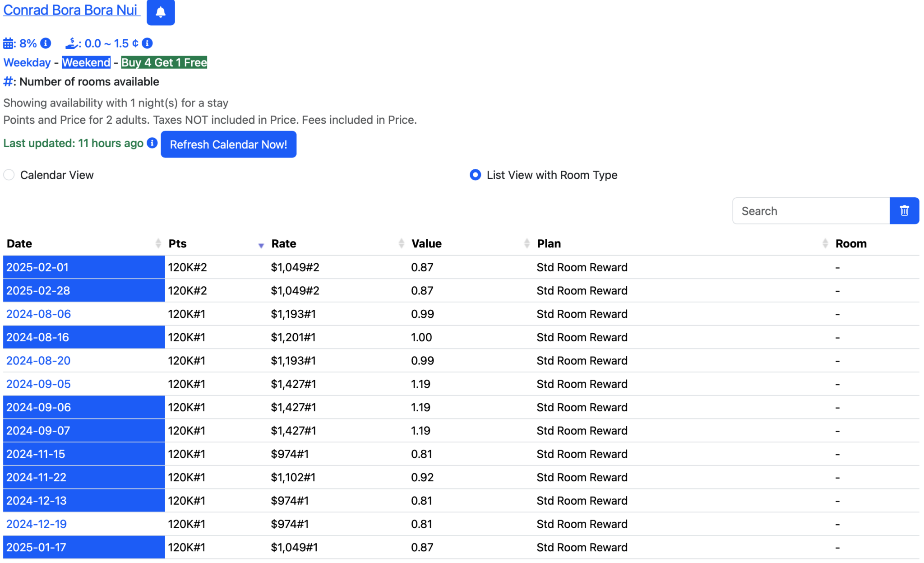This screenshot has height=563, width=924.
Task: Switch to the Weekday view
Action: pyautogui.click(x=27, y=62)
